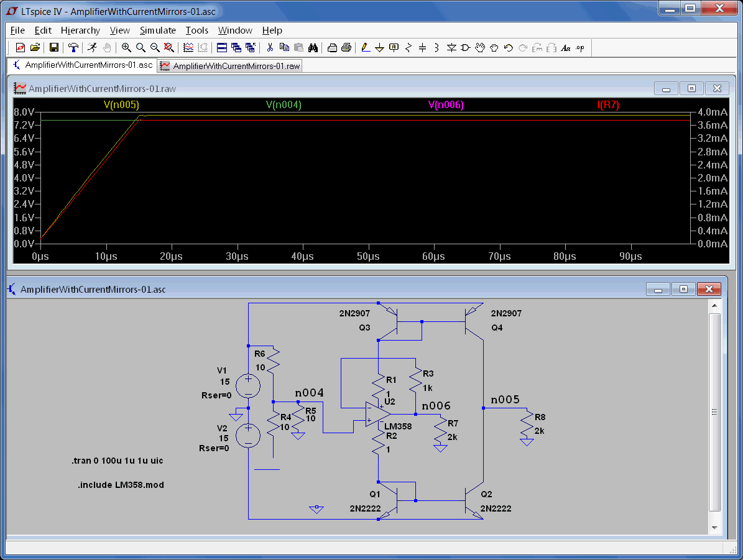Click the Find binoculars icon

pos(313,48)
